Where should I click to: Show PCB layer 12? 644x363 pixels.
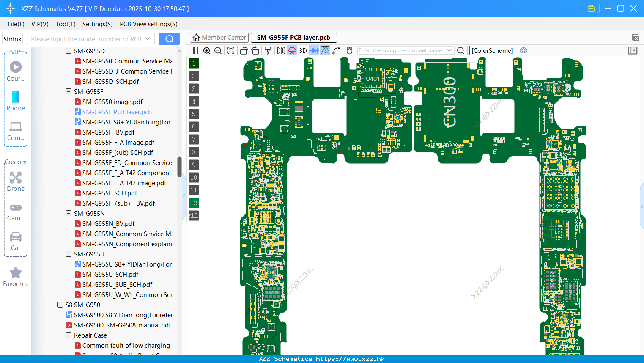coord(194,203)
